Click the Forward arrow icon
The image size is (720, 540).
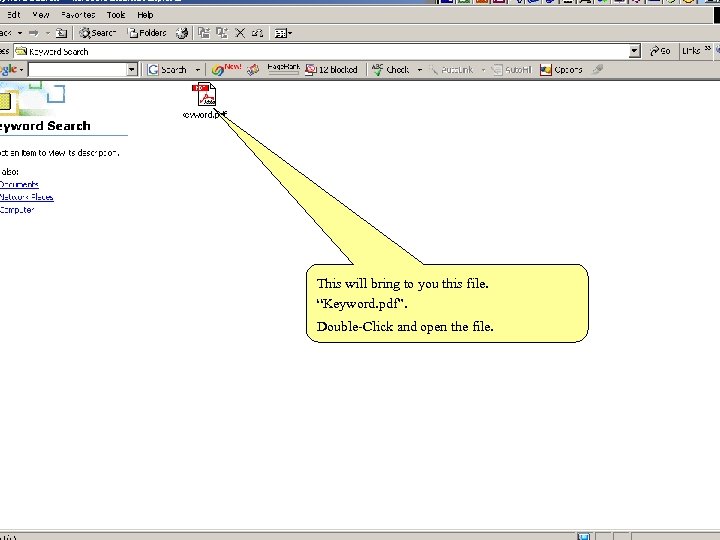click(34, 33)
